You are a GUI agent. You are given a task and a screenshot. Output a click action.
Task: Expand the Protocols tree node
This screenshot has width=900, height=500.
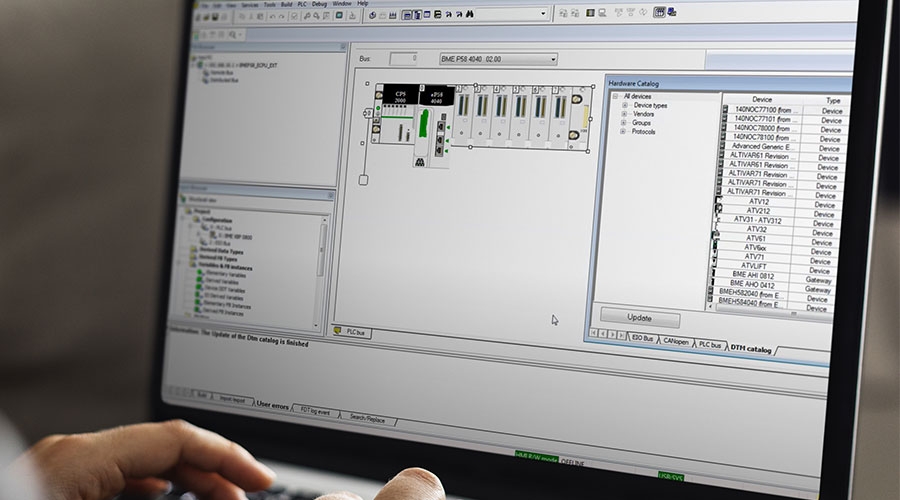point(624,131)
